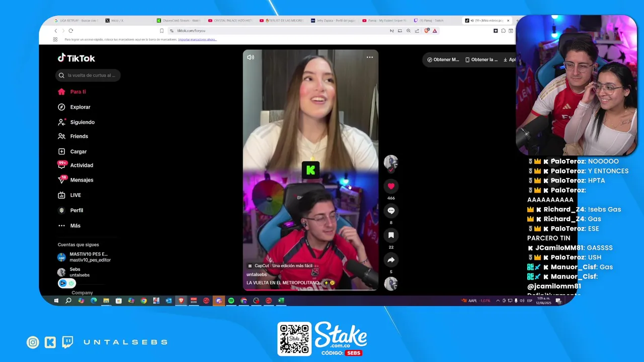The height and width of the screenshot is (362, 644).
Task: Open untalsebs username on video
Action: tap(257, 275)
